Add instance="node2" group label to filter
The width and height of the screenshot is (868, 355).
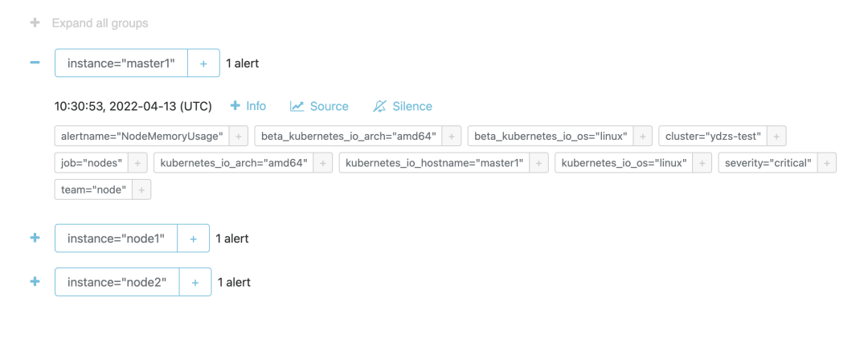coord(195,282)
